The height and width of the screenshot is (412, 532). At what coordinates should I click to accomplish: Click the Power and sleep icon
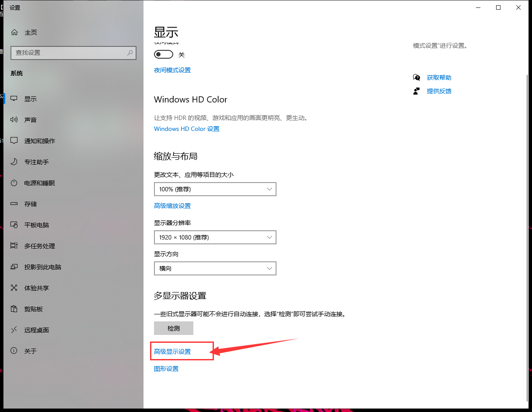(14, 183)
